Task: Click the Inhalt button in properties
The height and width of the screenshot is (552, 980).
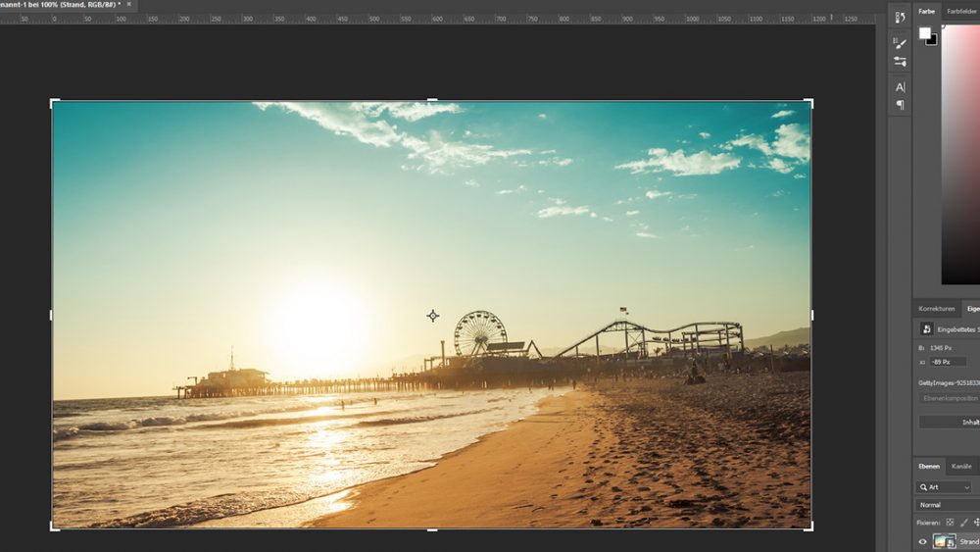Action: 950,422
